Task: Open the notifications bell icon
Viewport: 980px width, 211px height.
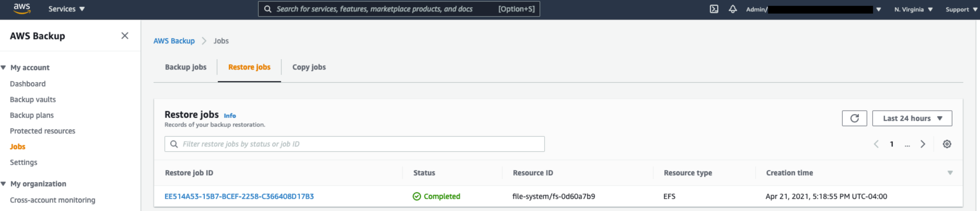Action: pyautogui.click(x=732, y=9)
